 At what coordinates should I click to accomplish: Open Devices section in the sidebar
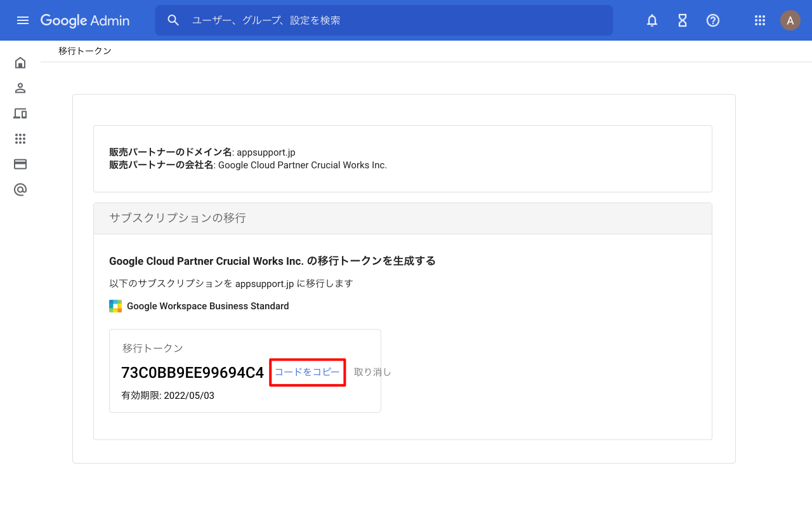[x=20, y=114]
